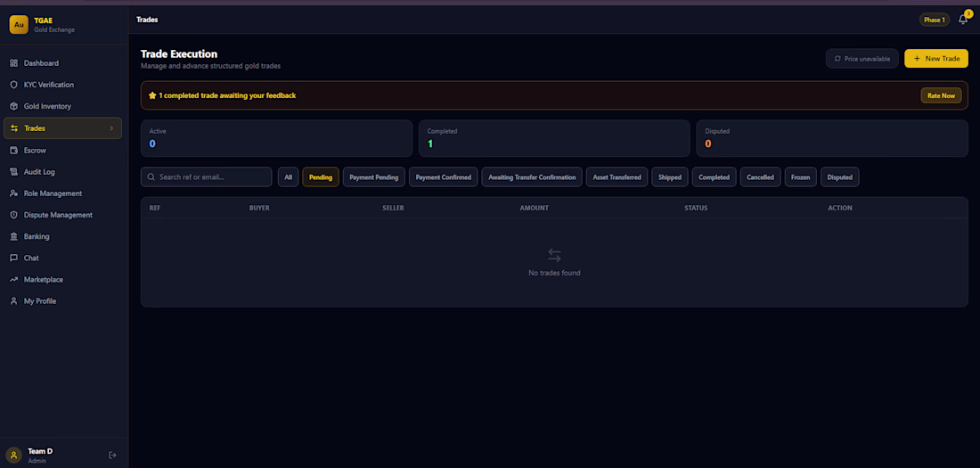Click the KYC Verification shield icon
Screen dimensions: 980x468
[13, 85]
